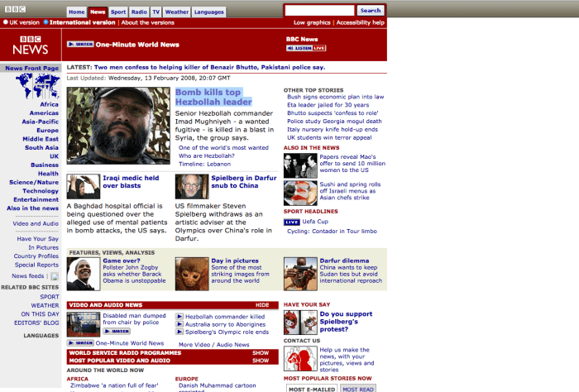This screenshot has width=579, height=392.
Task: Open the Sport tab
Action: tap(118, 12)
